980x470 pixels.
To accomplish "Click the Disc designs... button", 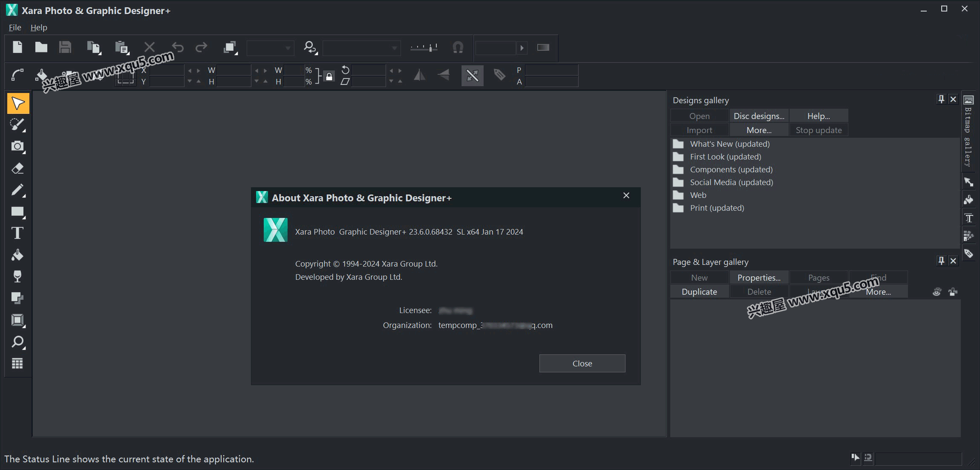I will point(759,116).
